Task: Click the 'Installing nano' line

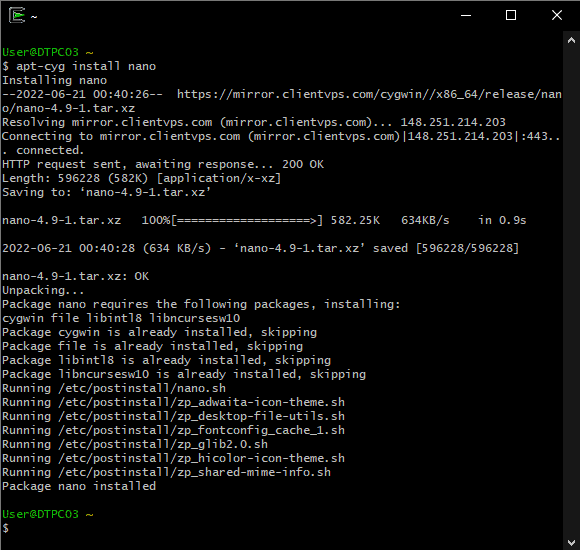Action: pyautogui.click(x=55, y=80)
